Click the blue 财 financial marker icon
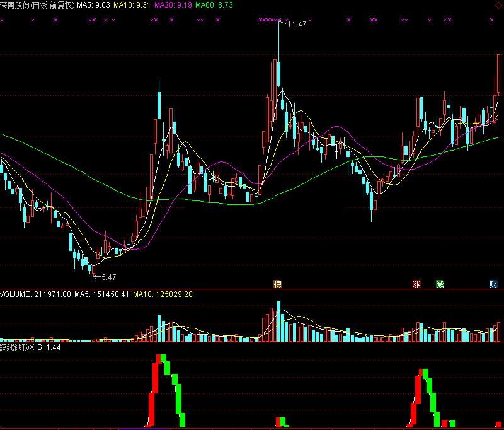 click(x=493, y=284)
